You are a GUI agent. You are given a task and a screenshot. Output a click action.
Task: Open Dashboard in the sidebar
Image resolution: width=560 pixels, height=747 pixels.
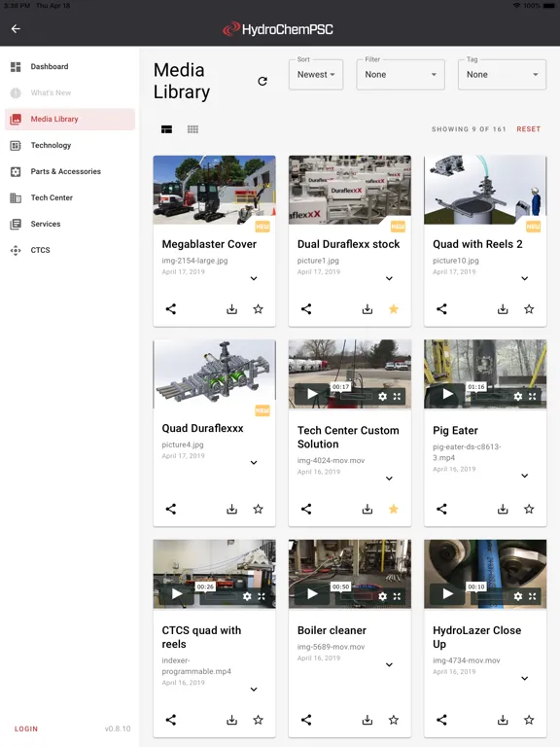[x=70, y=67]
